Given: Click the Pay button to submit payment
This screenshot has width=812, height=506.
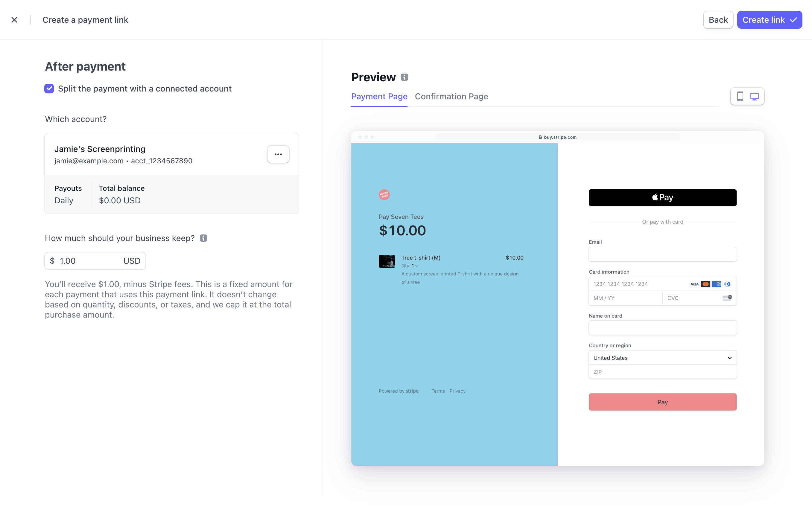Looking at the screenshot, I should click(x=663, y=402).
